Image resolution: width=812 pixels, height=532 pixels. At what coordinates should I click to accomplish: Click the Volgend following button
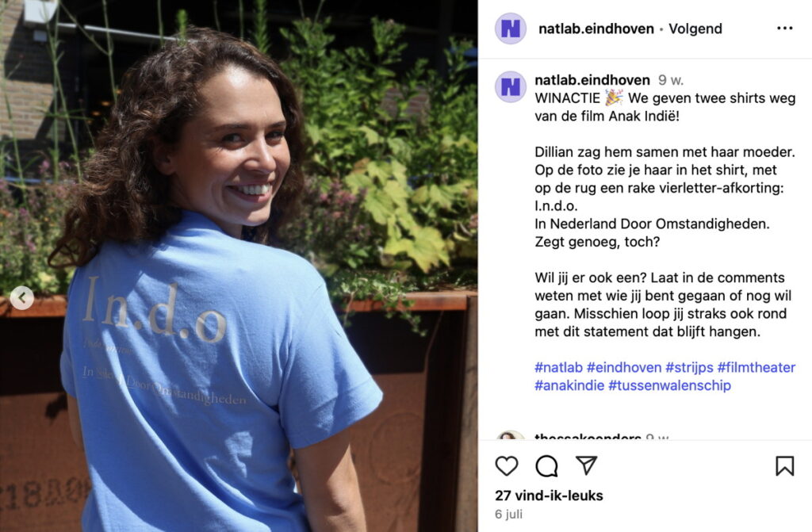695,29
